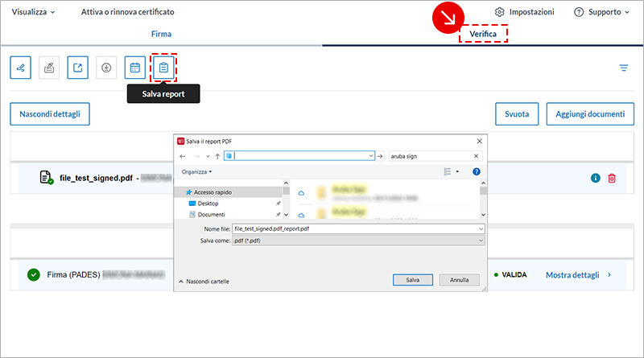The height and width of the screenshot is (358, 644).
Task: Click the Salva button in dialog
Action: pos(412,280)
